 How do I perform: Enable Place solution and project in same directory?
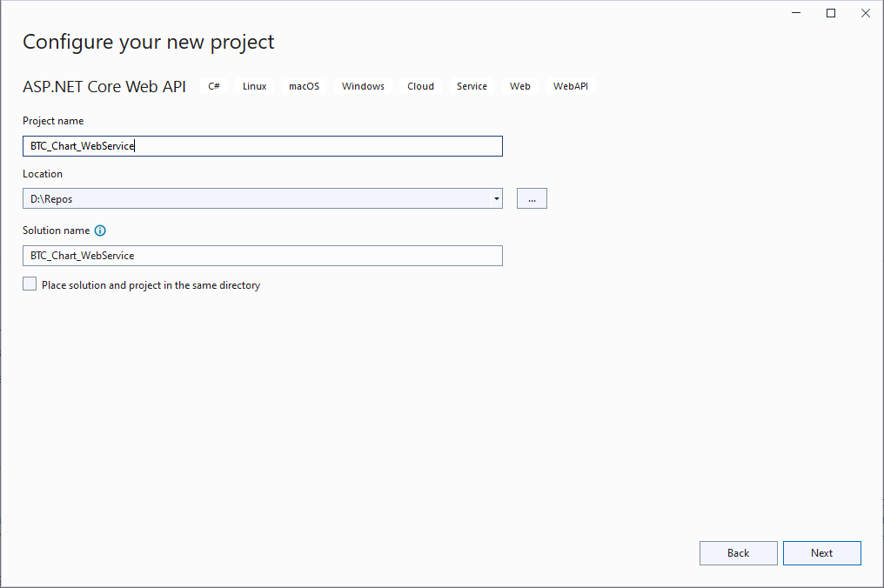coord(30,284)
